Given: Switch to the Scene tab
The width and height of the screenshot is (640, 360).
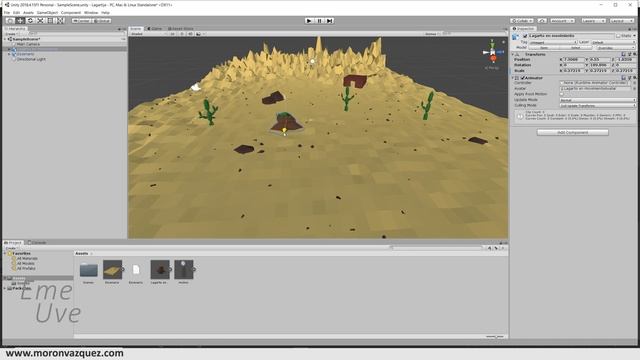Looking at the screenshot, I should coord(135,29).
